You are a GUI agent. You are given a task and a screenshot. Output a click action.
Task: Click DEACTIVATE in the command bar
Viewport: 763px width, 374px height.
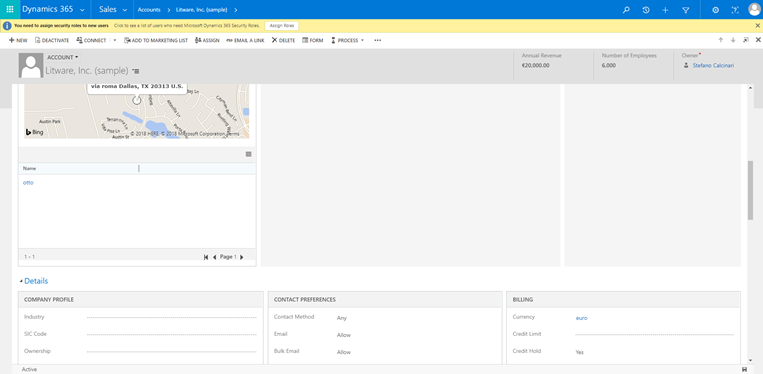pyautogui.click(x=52, y=40)
